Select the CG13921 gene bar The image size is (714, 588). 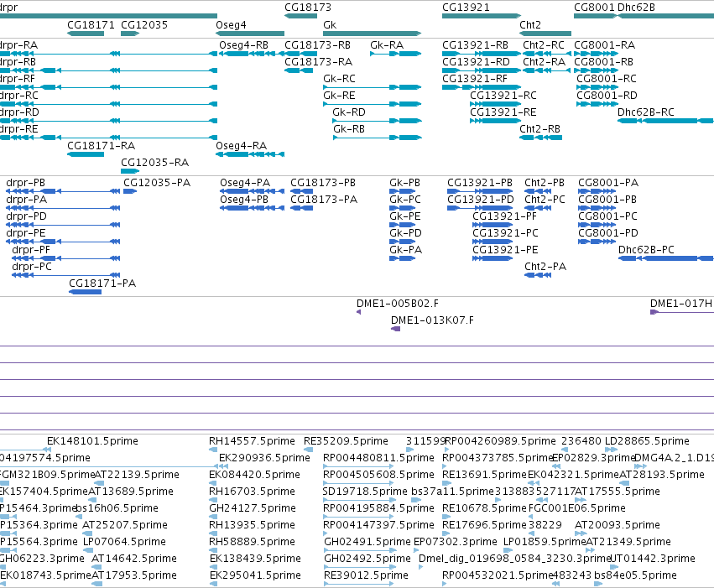click(482, 16)
